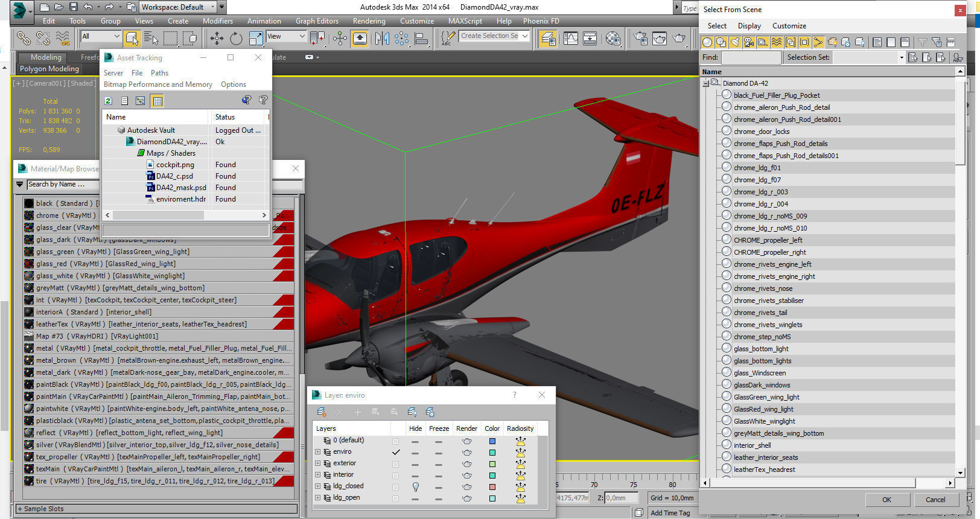Open the Rendering menu

[369, 21]
